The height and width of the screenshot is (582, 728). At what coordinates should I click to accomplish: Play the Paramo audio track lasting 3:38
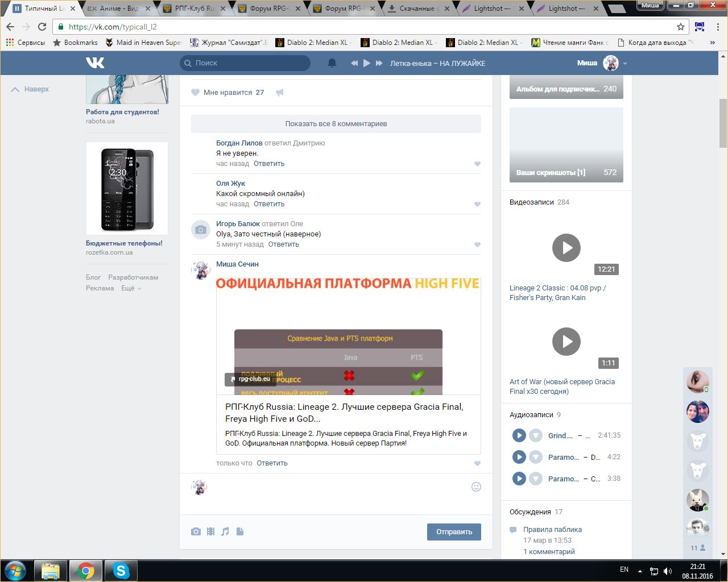pyautogui.click(x=519, y=479)
